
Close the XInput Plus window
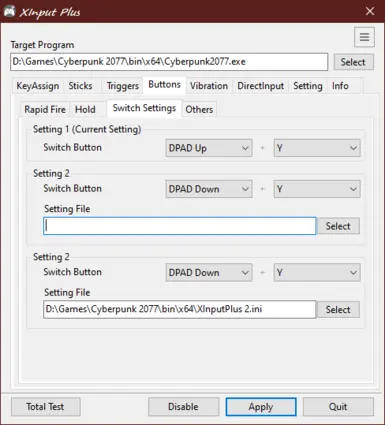pos(370,11)
